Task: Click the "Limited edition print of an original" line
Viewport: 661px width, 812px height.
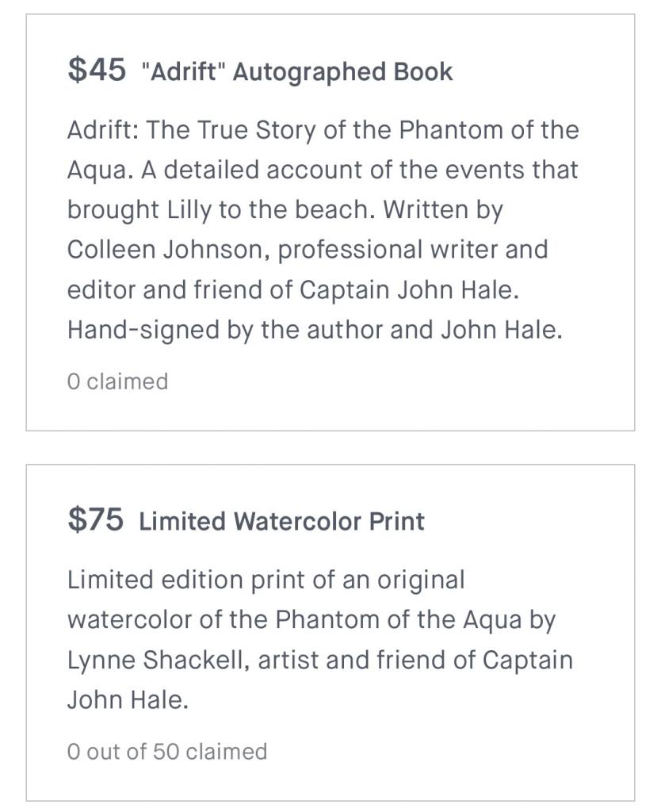Action: [266, 580]
